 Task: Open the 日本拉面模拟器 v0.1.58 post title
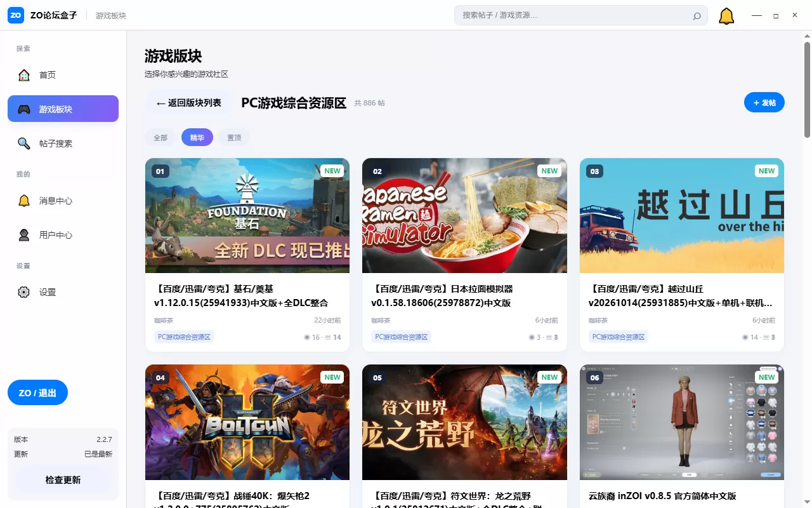[x=442, y=296]
